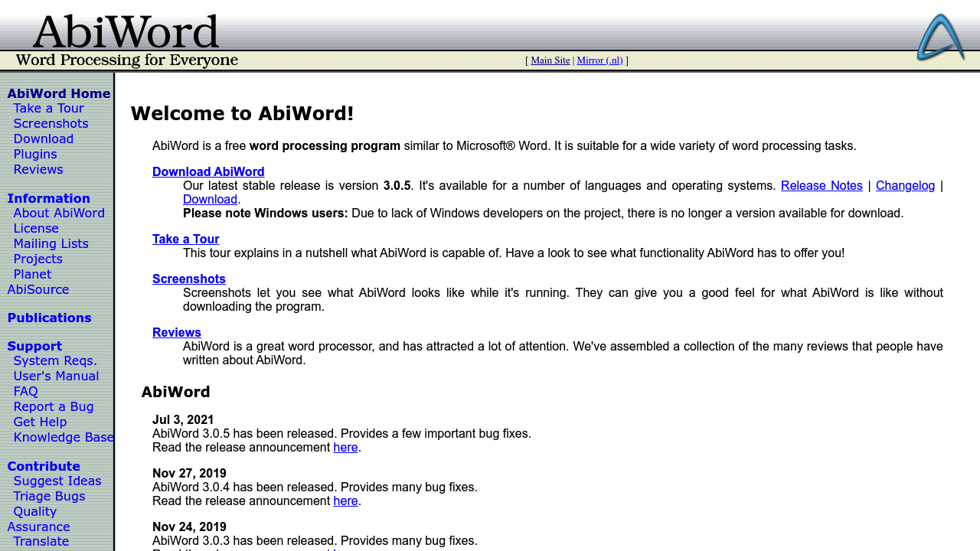
Task: Click the Take a Tour heading link
Action: [185, 239]
